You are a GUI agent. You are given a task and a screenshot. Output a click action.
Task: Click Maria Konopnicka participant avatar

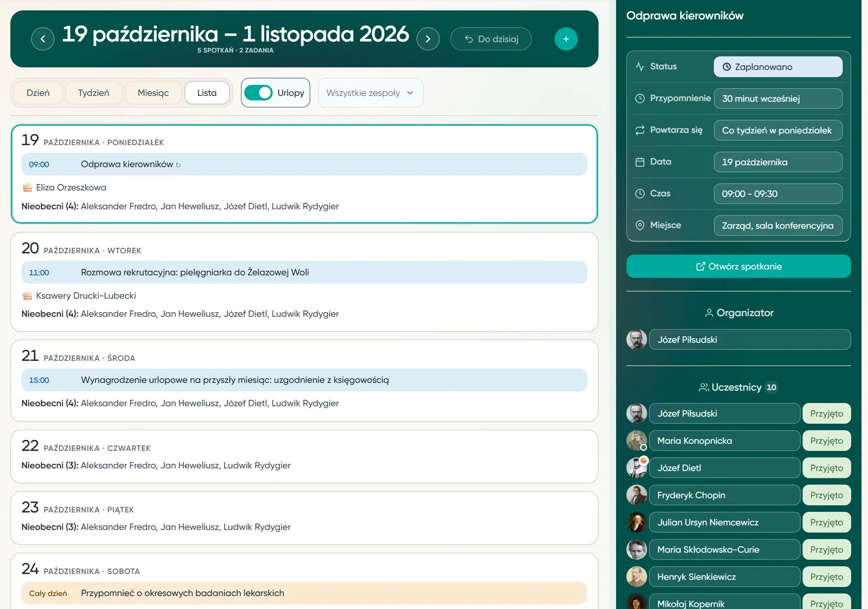637,441
